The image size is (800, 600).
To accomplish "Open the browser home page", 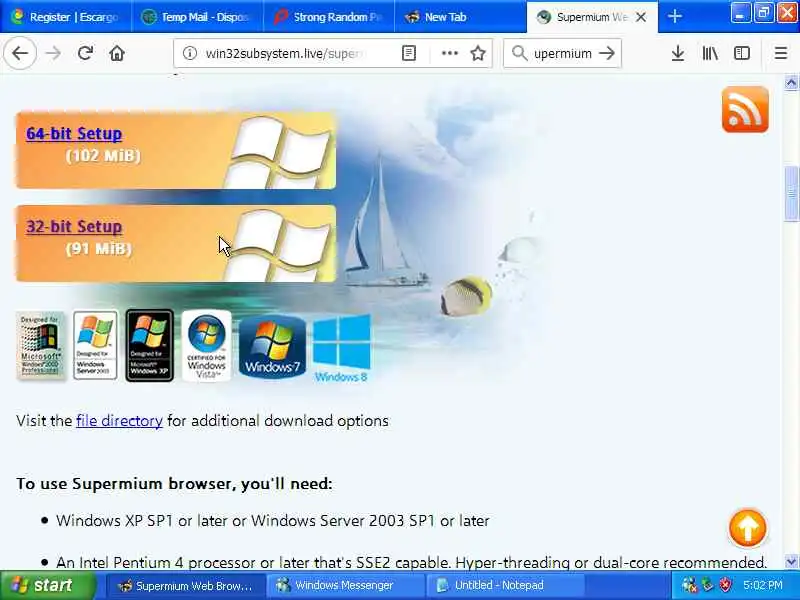I will pyautogui.click(x=117, y=53).
